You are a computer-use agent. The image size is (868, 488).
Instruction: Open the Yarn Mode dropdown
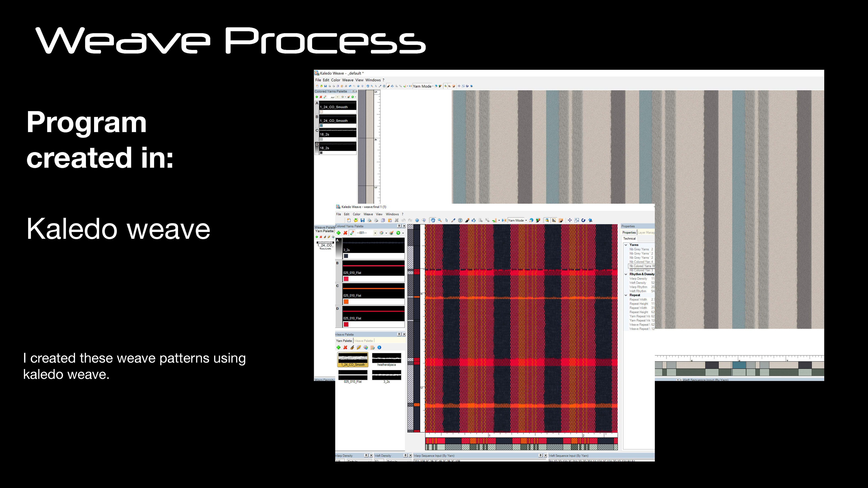point(526,220)
